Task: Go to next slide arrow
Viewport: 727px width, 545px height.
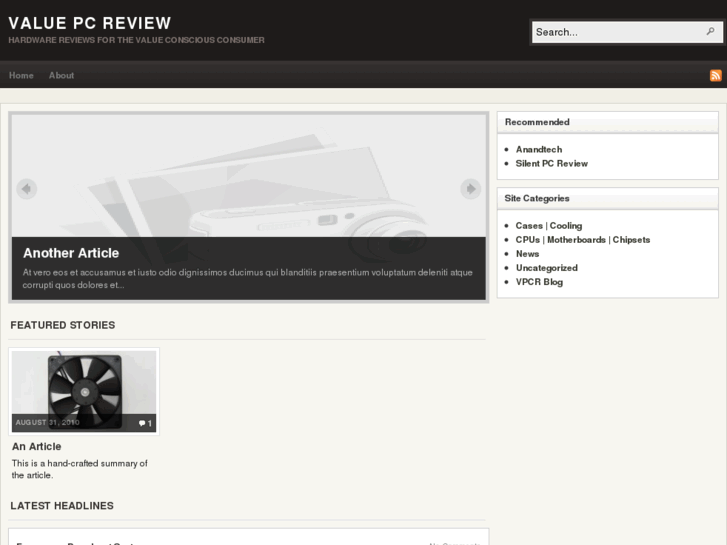Action: point(471,189)
